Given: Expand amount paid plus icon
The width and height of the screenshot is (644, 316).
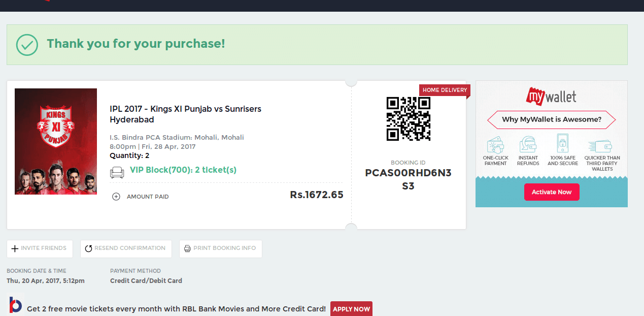Looking at the screenshot, I should click(116, 197).
